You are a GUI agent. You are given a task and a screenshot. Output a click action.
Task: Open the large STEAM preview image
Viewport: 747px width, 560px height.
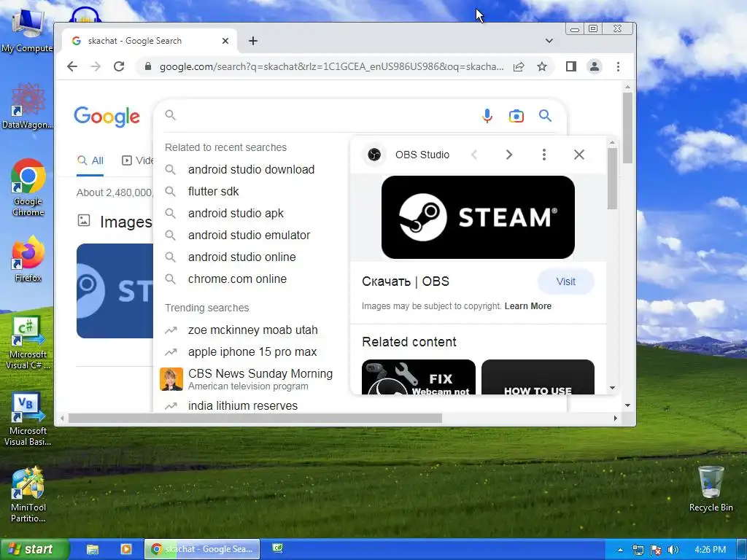coord(478,217)
